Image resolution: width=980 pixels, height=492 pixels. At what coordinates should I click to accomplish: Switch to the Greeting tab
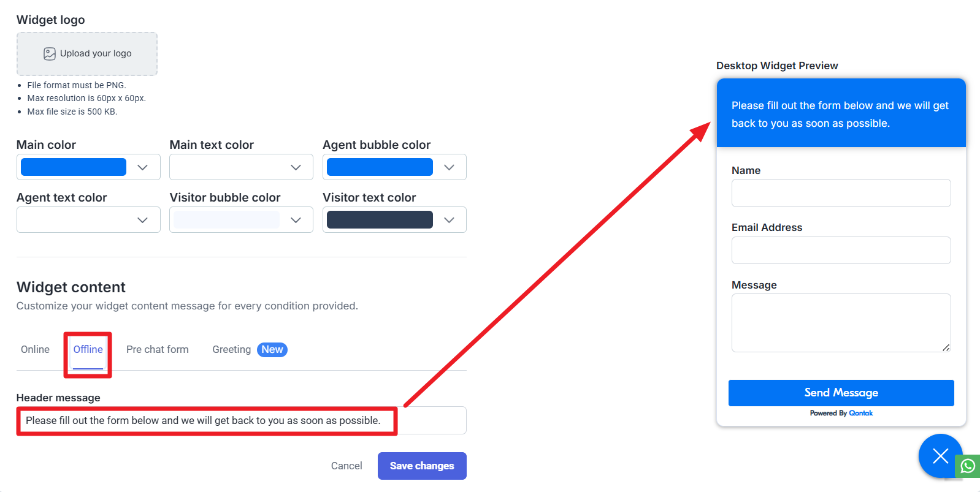coord(232,349)
